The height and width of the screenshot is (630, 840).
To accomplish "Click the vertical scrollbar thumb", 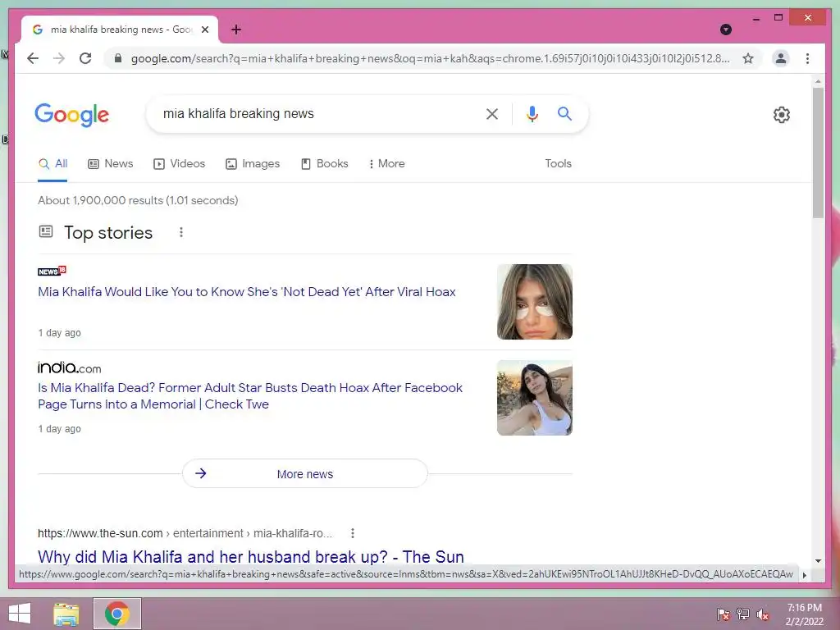I will coord(818,153).
